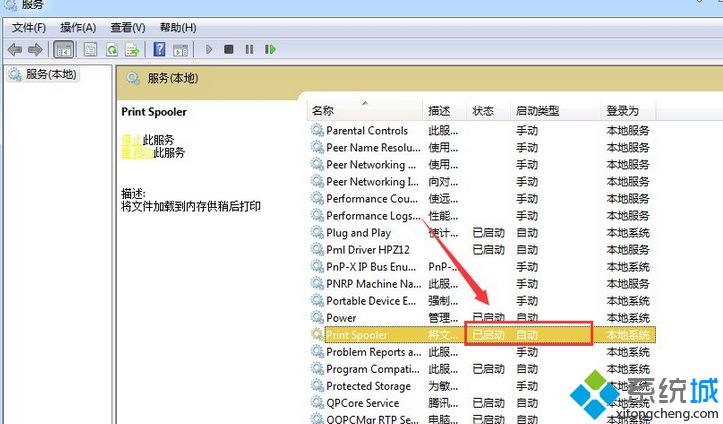Open the blue Help toolbar icon
This screenshot has height=424, width=723.
tap(160, 49)
